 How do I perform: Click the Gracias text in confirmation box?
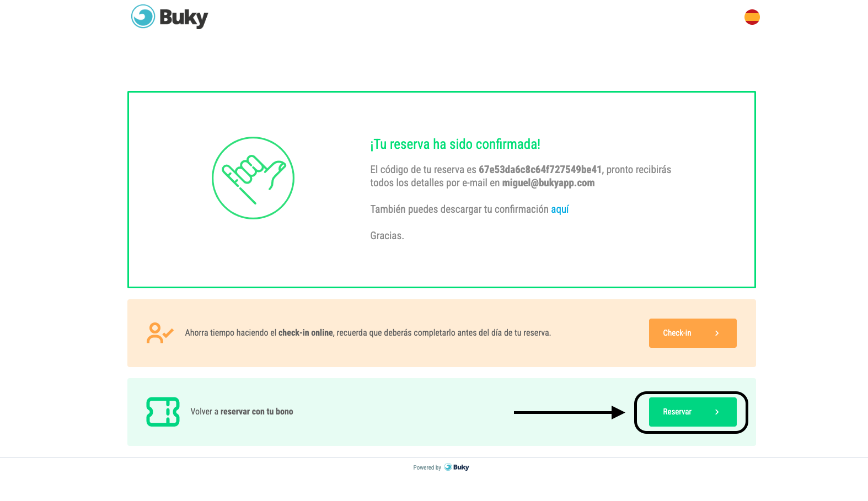click(x=387, y=236)
